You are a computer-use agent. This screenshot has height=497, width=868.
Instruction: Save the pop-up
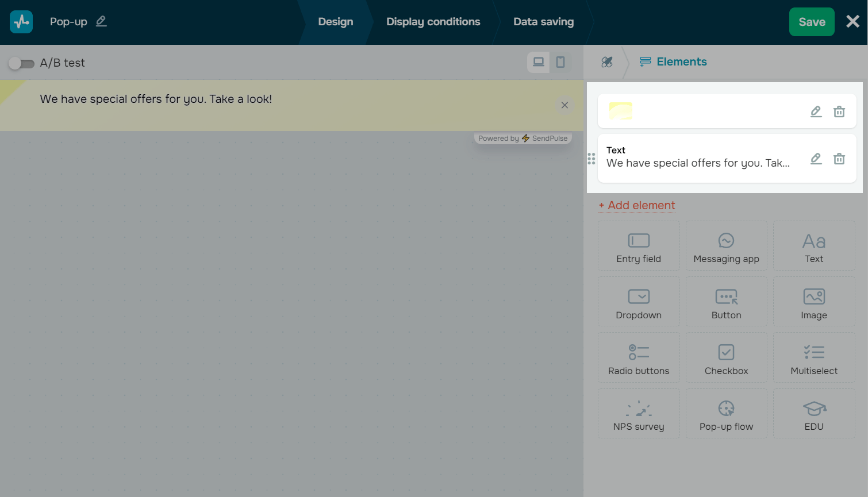812,22
